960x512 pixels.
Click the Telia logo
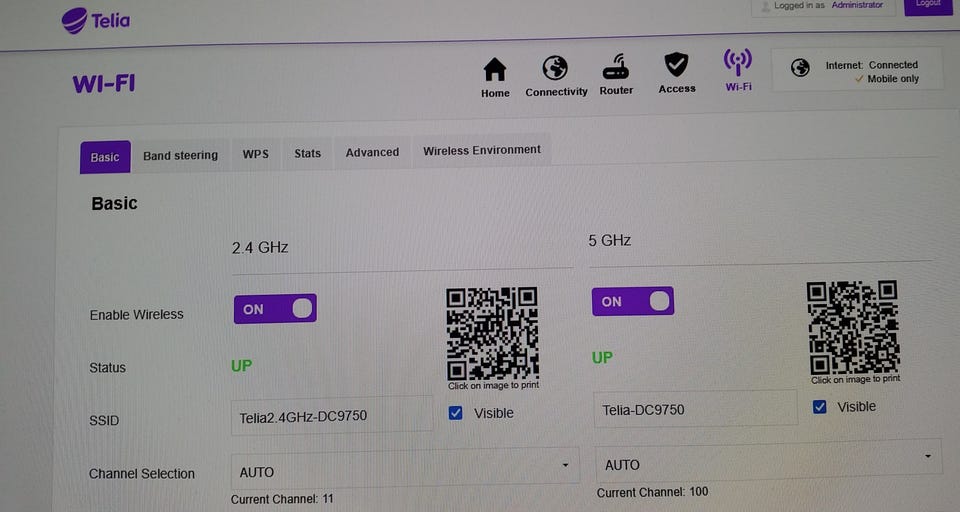click(x=96, y=20)
